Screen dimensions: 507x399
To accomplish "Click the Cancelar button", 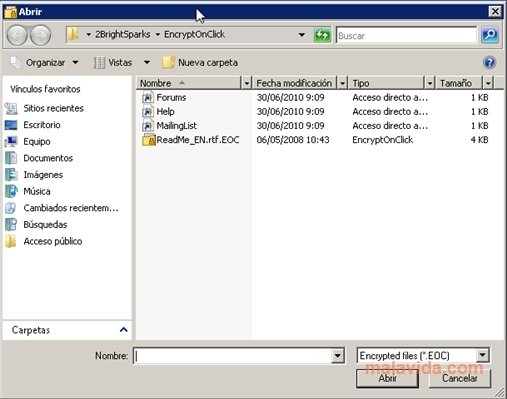I will click(x=460, y=378).
